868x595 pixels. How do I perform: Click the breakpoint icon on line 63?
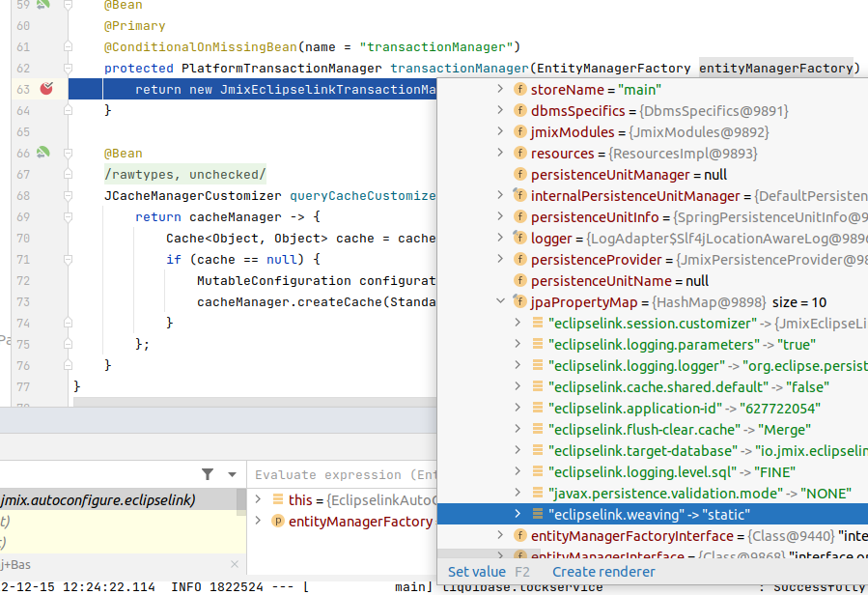(46, 89)
